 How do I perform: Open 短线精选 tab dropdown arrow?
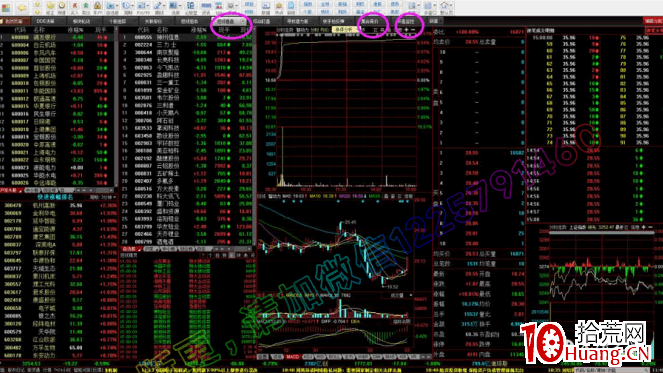243,21
